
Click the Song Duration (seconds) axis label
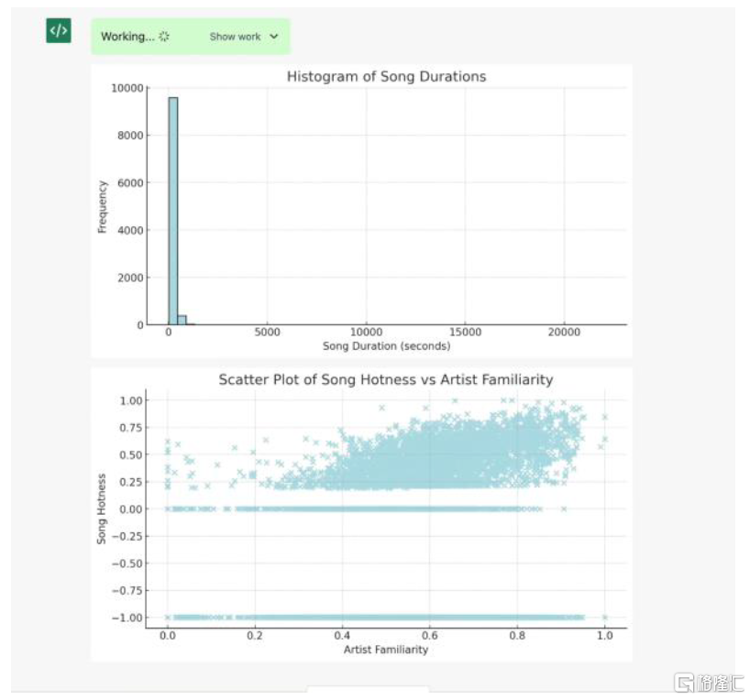coord(386,346)
